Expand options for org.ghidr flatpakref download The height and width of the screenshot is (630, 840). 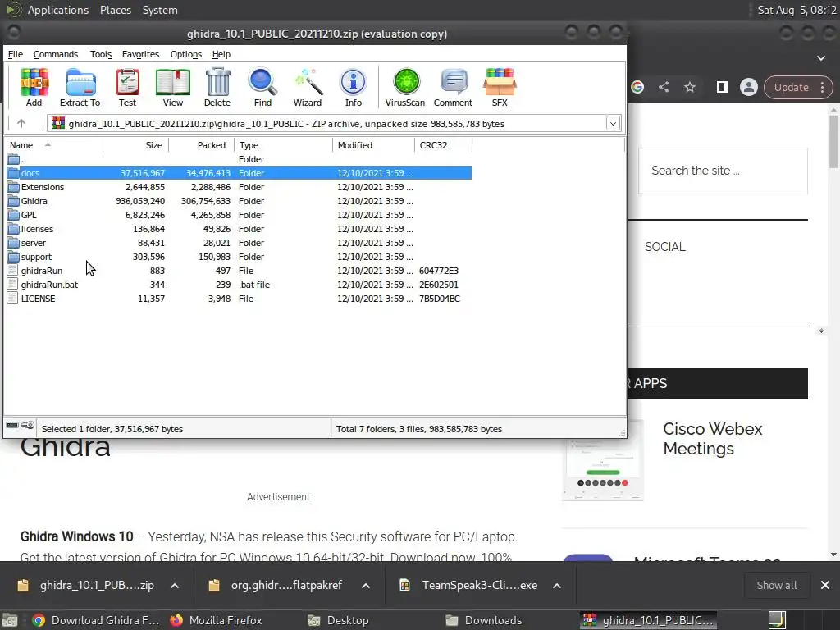point(366,586)
